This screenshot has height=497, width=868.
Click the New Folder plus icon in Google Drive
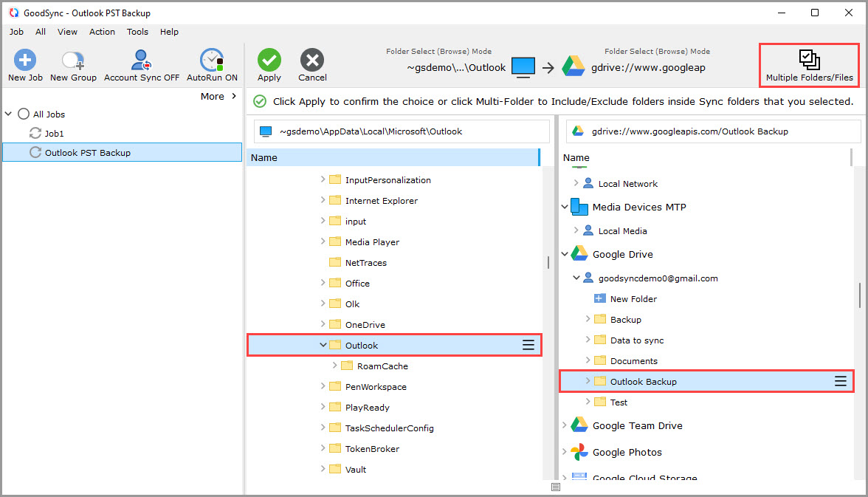(599, 298)
